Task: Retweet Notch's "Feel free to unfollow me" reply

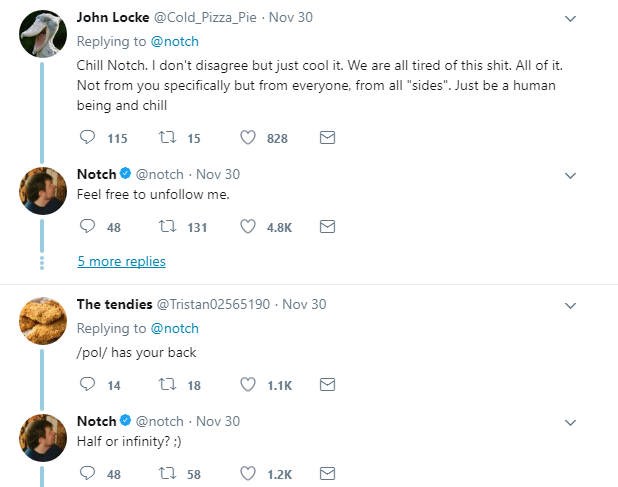Action: click(x=168, y=227)
